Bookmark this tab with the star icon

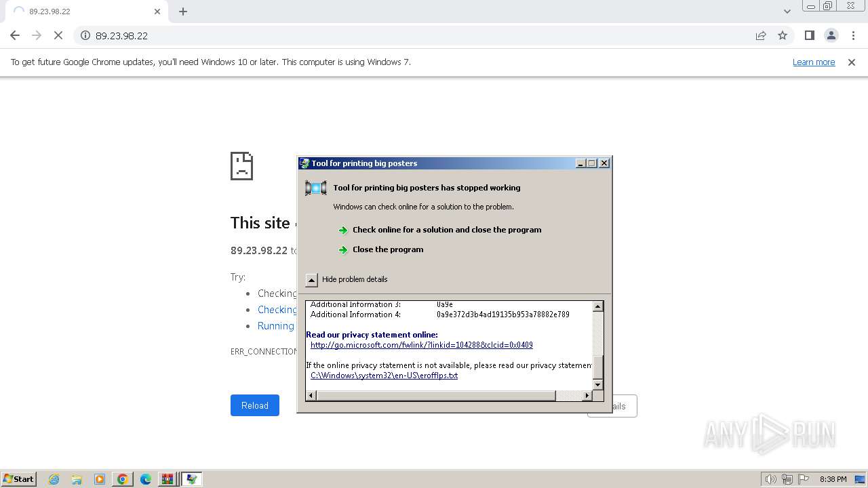[783, 35]
